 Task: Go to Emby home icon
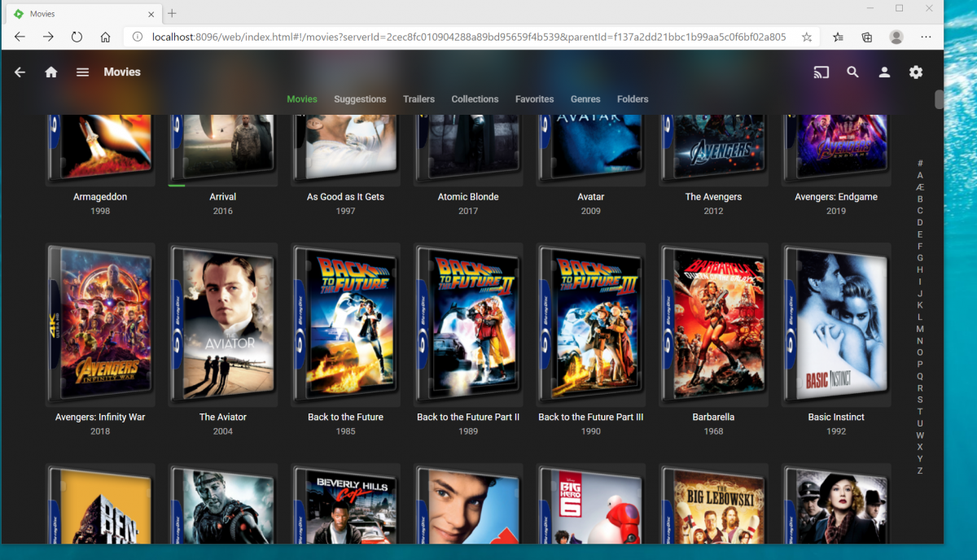(x=51, y=72)
